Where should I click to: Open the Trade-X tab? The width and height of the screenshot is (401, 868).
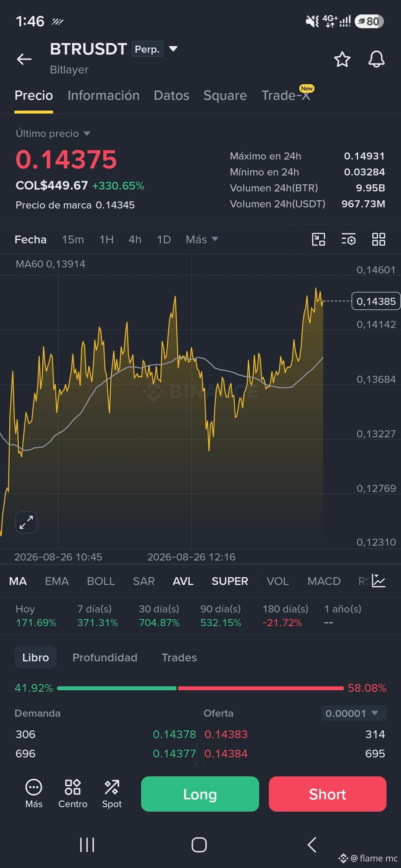[x=286, y=95]
